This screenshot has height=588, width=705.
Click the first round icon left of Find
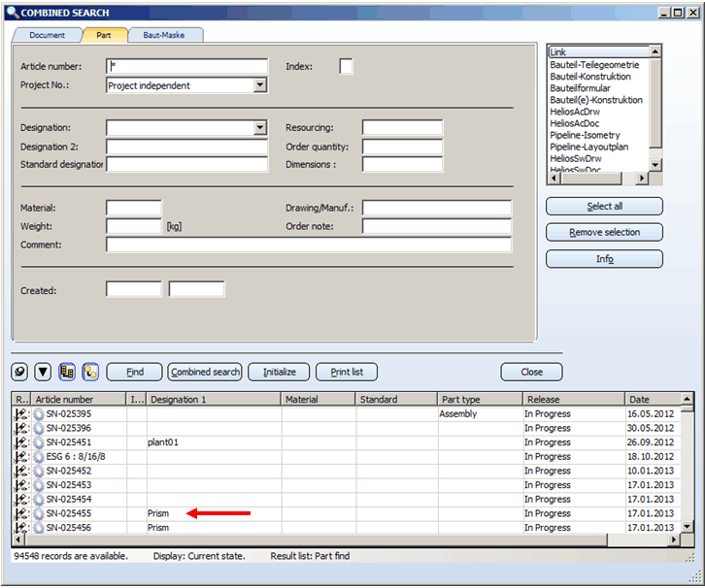(x=20, y=372)
